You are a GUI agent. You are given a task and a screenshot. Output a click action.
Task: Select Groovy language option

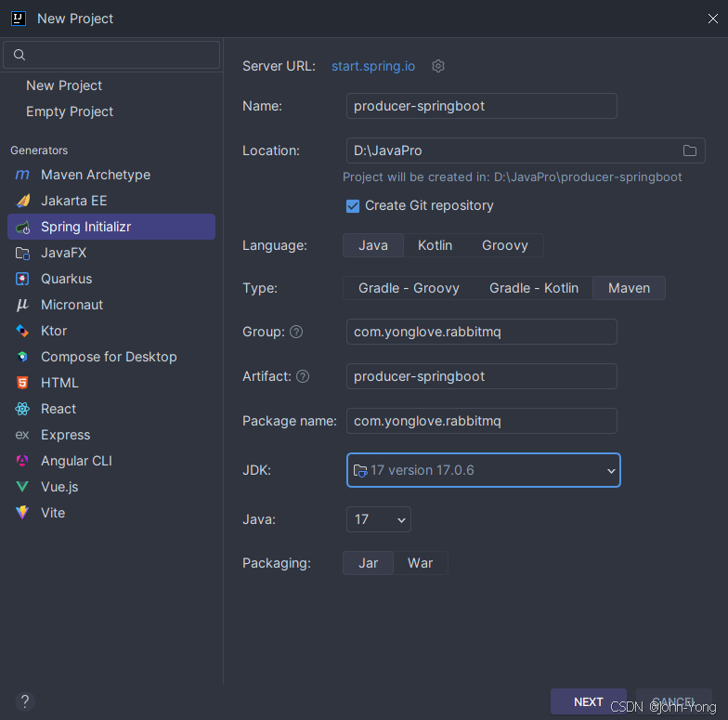[x=505, y=245]
